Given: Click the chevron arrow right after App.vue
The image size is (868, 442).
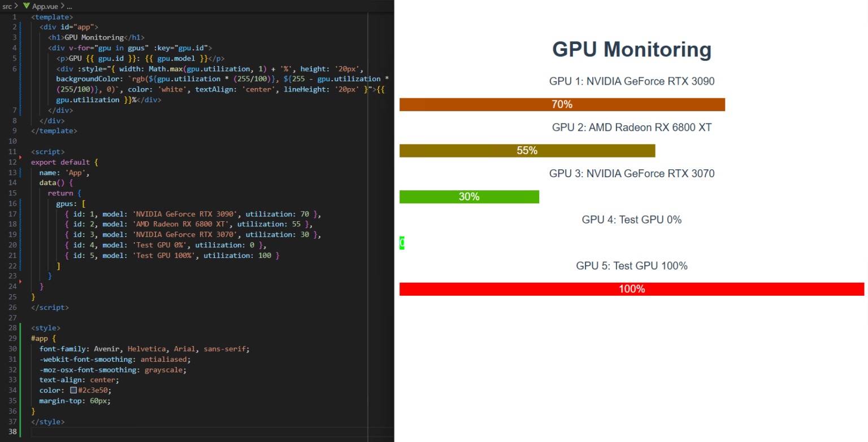Looking at the screenshot, I should point(62,6).
